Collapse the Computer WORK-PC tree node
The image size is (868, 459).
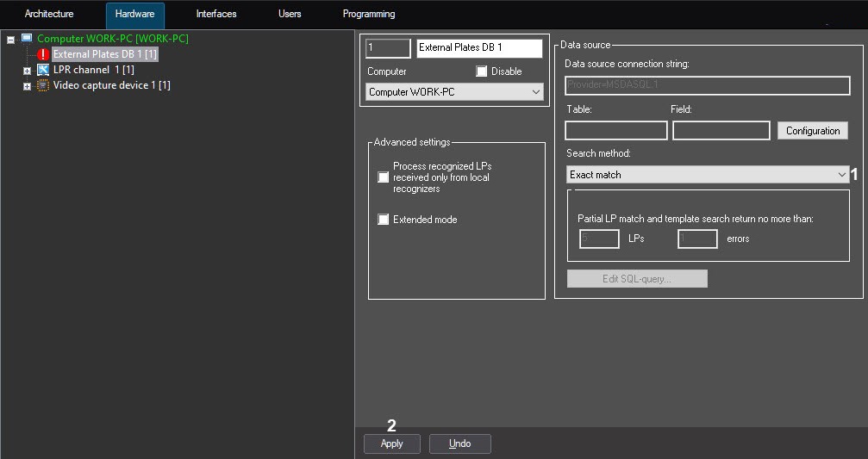pyautogui.click(x=10, y=40)
